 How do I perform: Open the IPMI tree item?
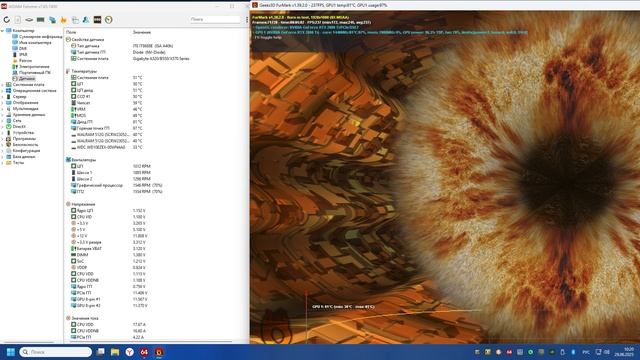point(20,54)
